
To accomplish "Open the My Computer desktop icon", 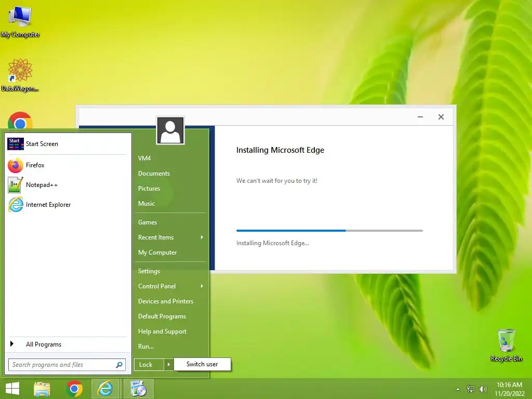I will tap(20, 21).
